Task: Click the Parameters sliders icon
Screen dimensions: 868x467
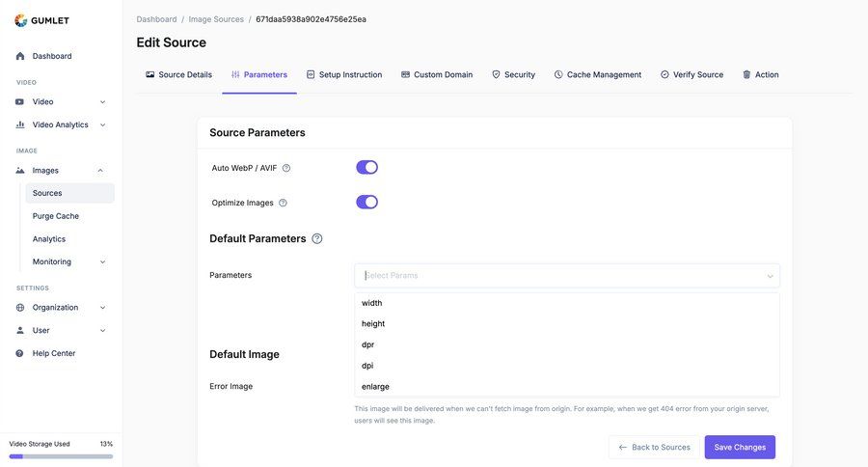Action: tap(235, 74)
